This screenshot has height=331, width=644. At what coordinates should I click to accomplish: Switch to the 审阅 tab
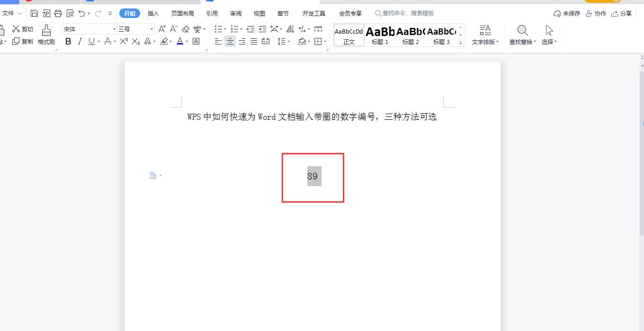(236, 13)
